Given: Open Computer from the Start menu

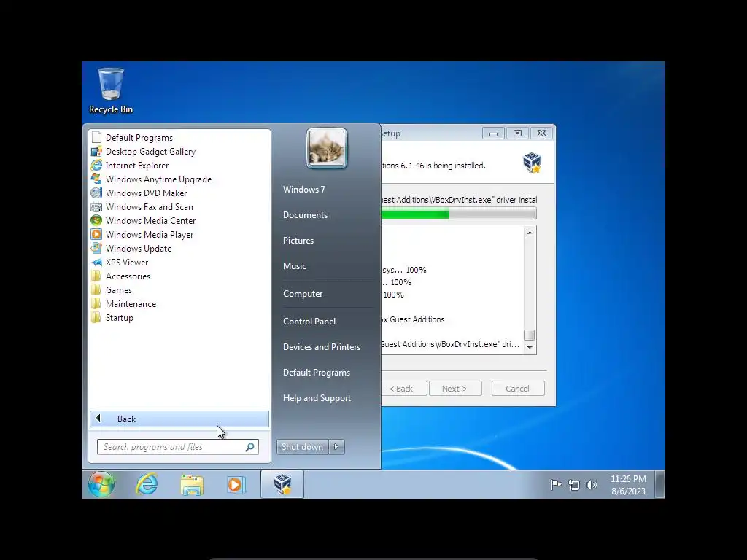Looking at the screenshot, I should [303, 294].
